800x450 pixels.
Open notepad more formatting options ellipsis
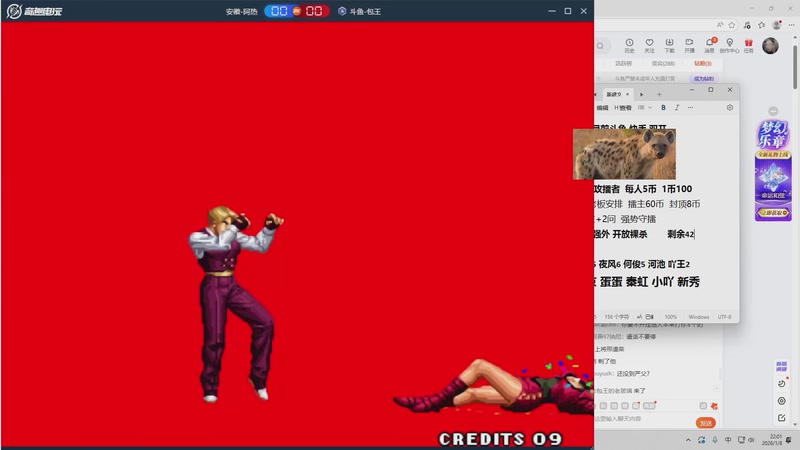pyautogui.click(x=690, y=108)
